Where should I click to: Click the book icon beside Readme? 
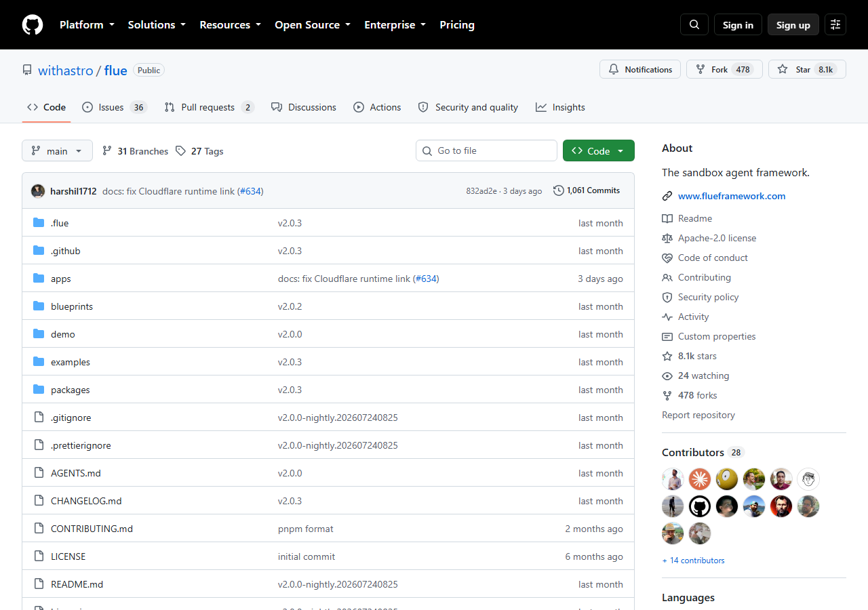tap(667, 218)
